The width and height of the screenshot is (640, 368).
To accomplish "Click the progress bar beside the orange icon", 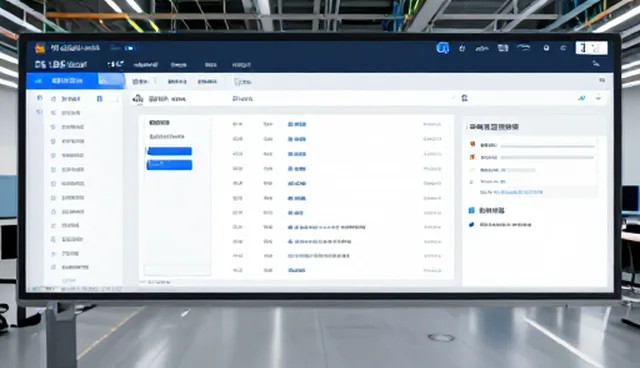I will click(547, 157).
